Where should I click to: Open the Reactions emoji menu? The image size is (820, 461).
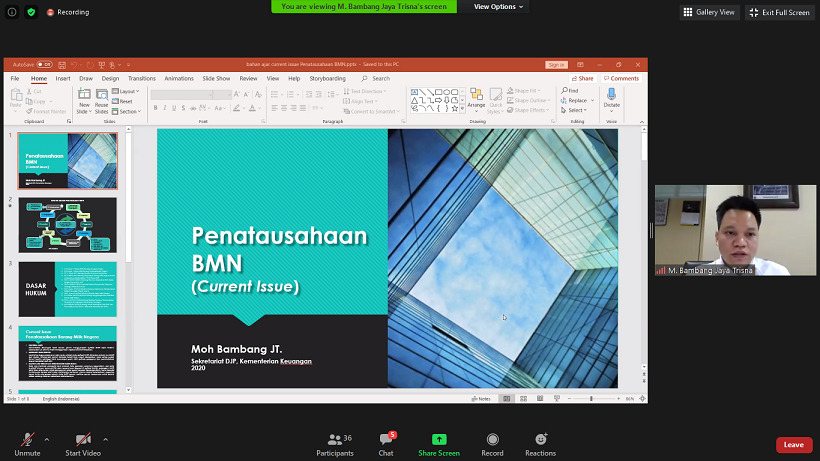pyautogui.click(x=540, y=440)
